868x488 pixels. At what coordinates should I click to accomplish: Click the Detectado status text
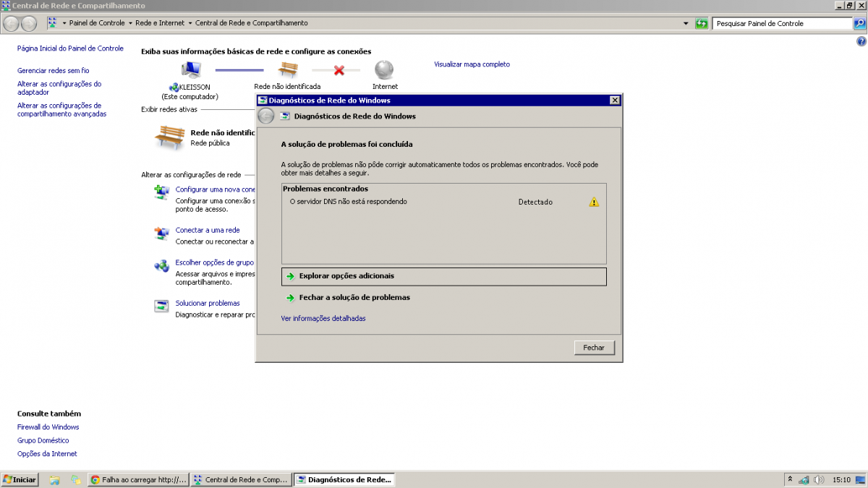coord(535,202)
